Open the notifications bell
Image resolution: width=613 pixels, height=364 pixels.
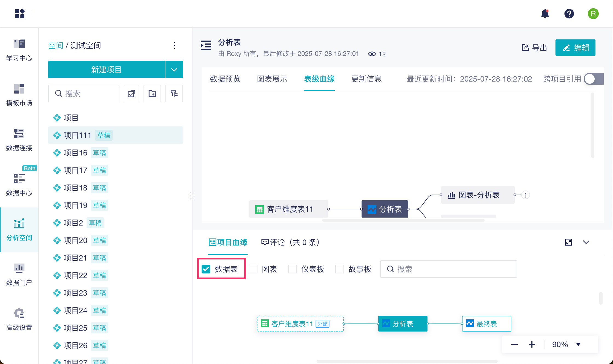[545, 14]
